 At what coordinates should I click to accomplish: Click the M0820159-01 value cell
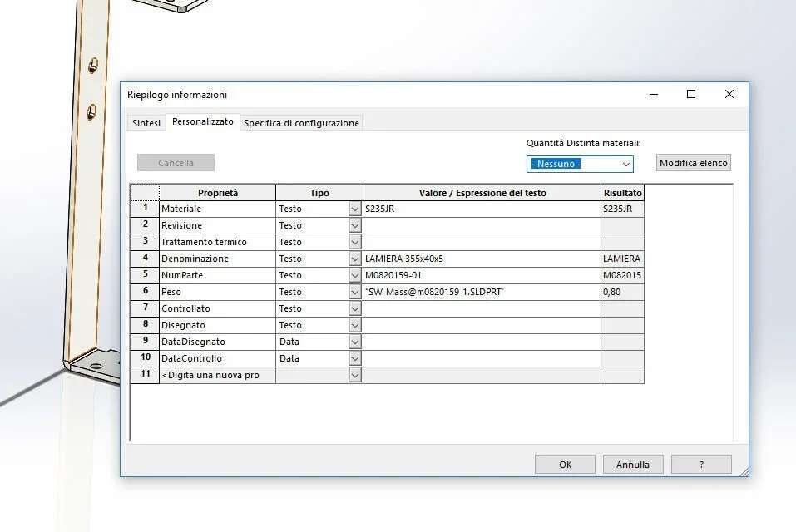482,275
